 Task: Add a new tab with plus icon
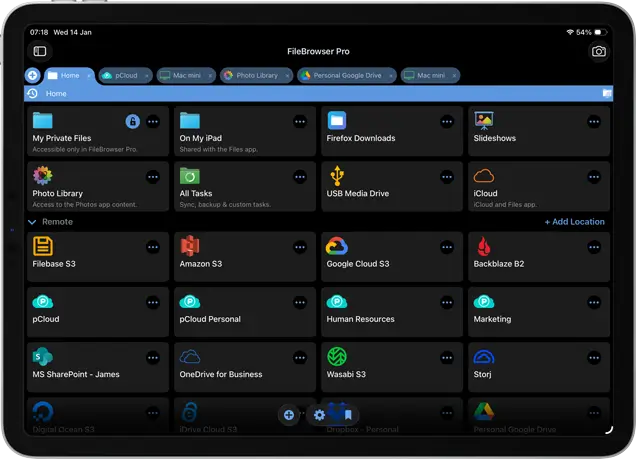pos(32,75)
